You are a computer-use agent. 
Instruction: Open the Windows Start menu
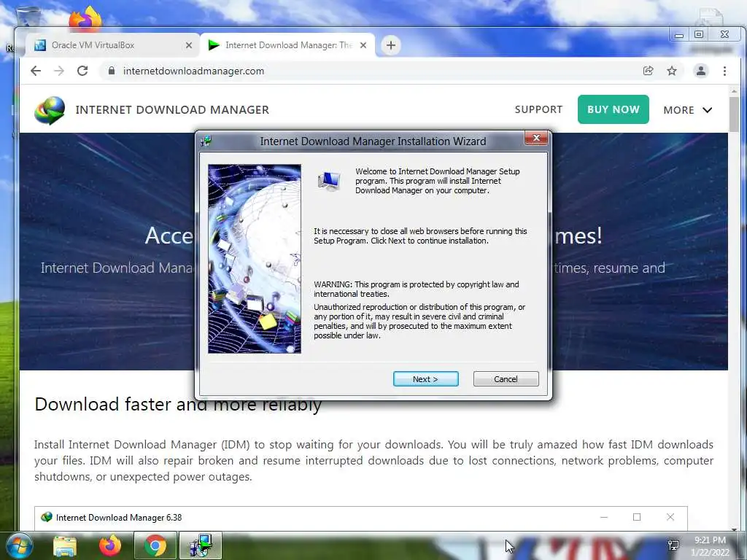19,545
